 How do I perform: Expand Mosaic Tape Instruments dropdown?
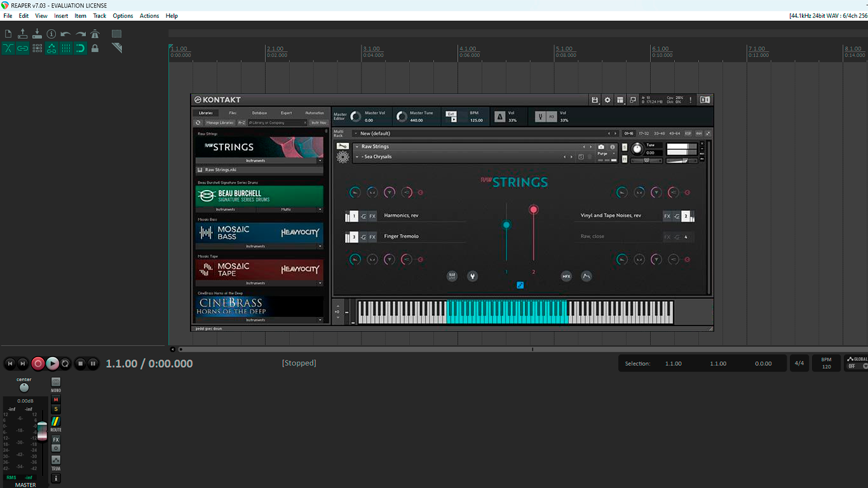(320, 283)
